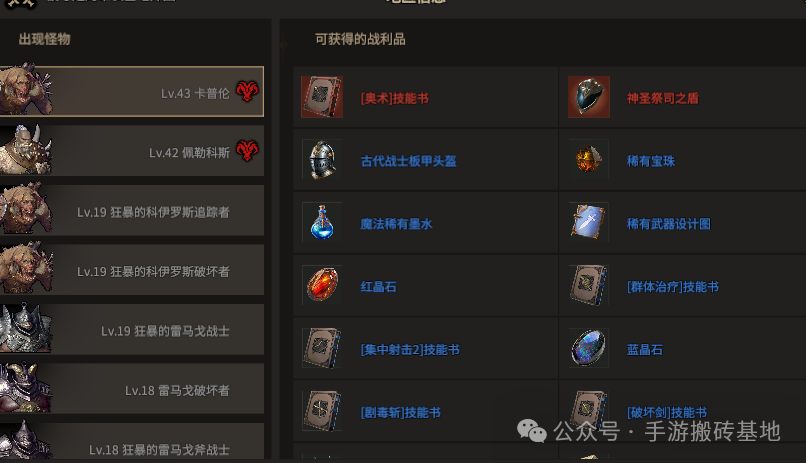Viewport: 806px width, 463px height.
Task: Click the Lv.43 卡普伦 monster portrait
Action: pos(26,90)
